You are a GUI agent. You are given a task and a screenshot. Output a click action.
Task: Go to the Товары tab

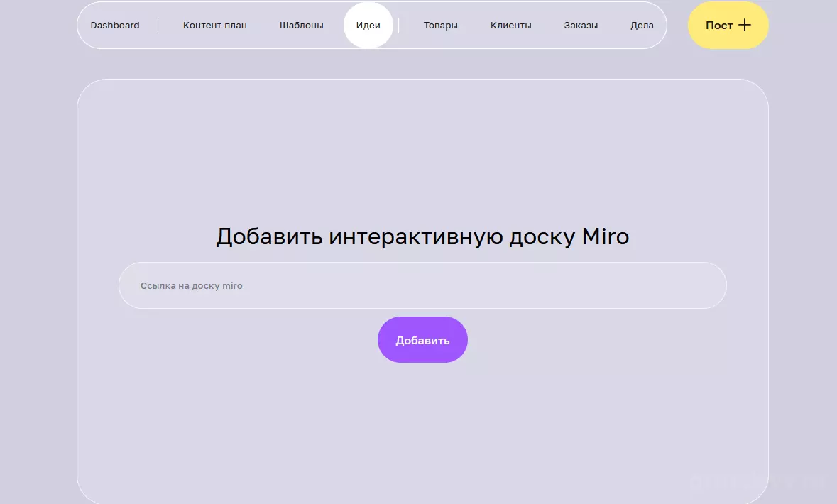point(440,25)
